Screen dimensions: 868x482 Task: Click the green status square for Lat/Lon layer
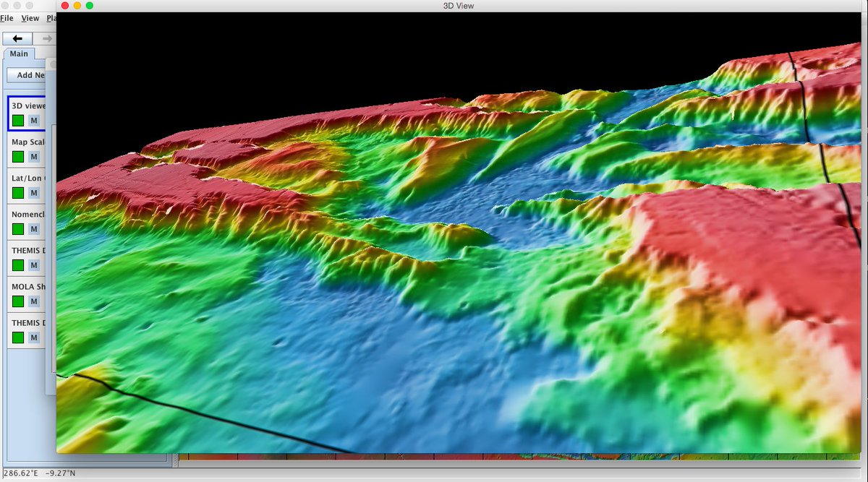tap(18, 193)
